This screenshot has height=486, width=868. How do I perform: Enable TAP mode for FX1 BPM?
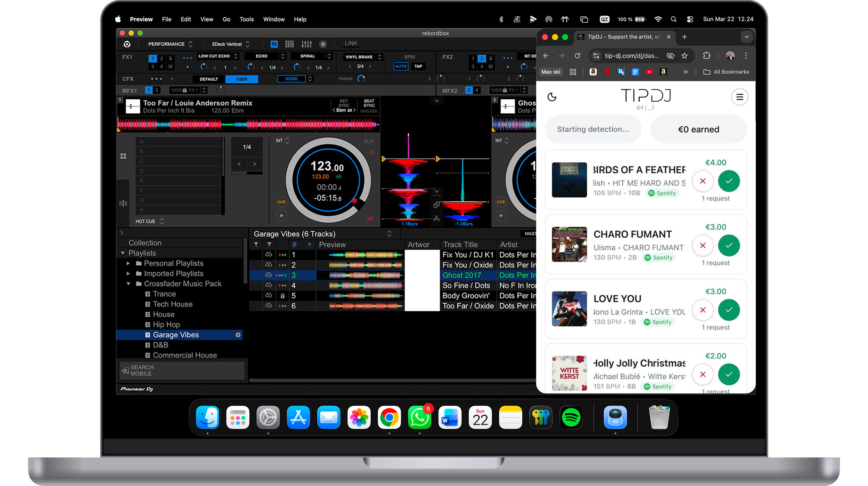pos(418,66)
